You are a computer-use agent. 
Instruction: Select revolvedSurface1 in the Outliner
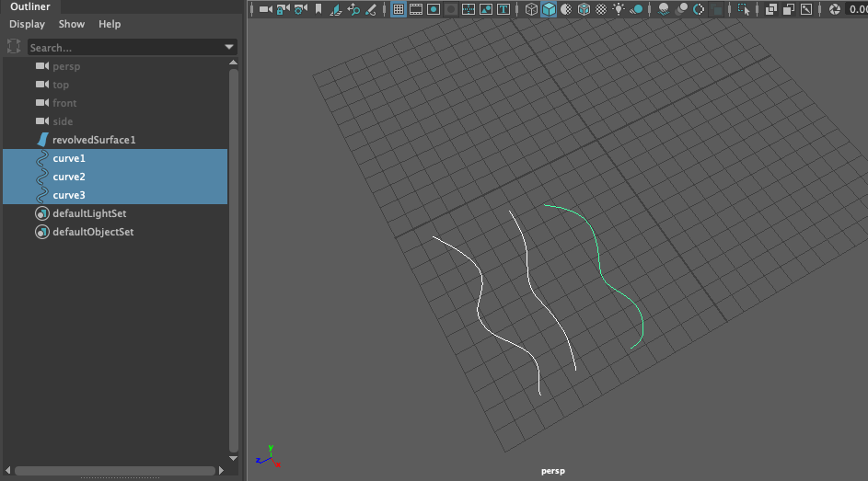pyautogui.click(x=94, y=140)
